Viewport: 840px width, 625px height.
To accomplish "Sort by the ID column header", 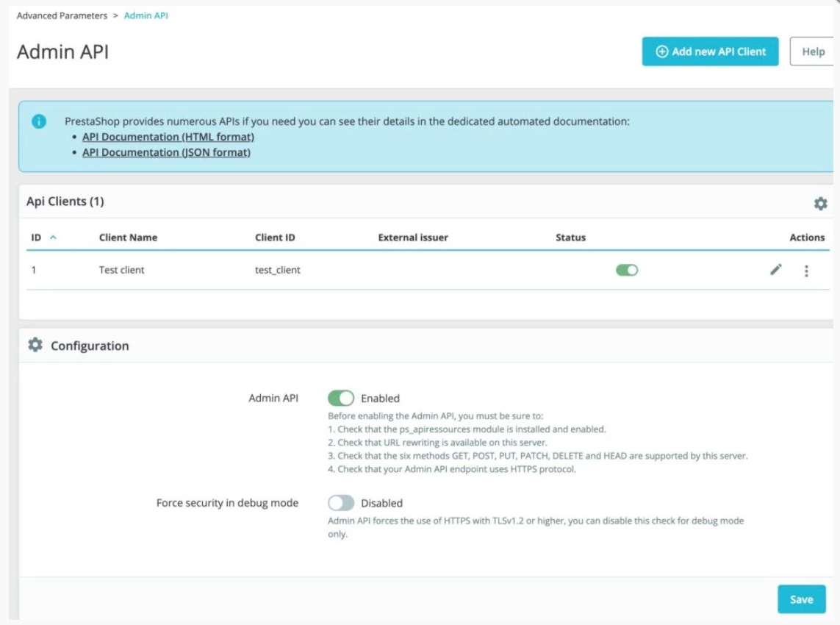I will 36,238.
